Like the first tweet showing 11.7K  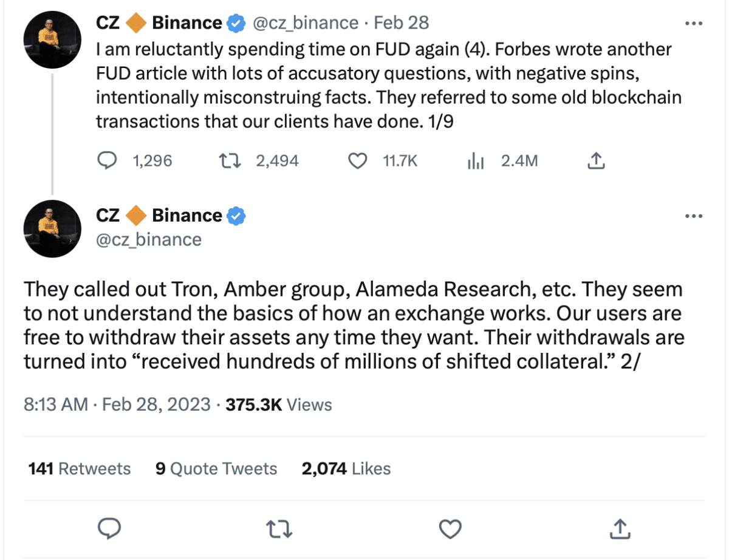coord(357,160)
